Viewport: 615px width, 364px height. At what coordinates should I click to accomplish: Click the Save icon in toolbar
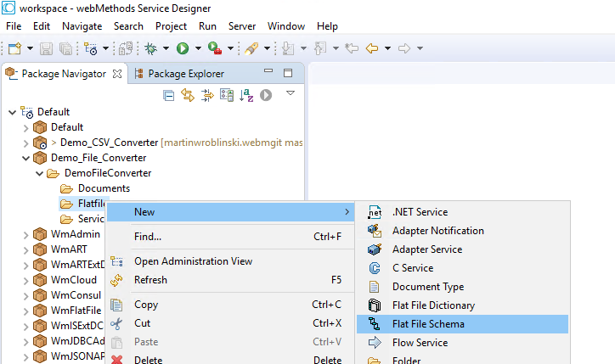[45, 49]
